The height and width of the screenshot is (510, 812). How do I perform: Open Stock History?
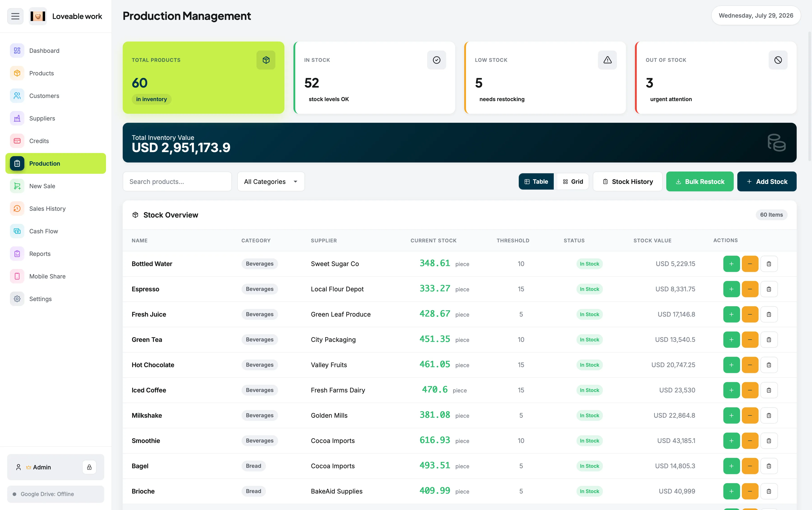click(628, 181)
